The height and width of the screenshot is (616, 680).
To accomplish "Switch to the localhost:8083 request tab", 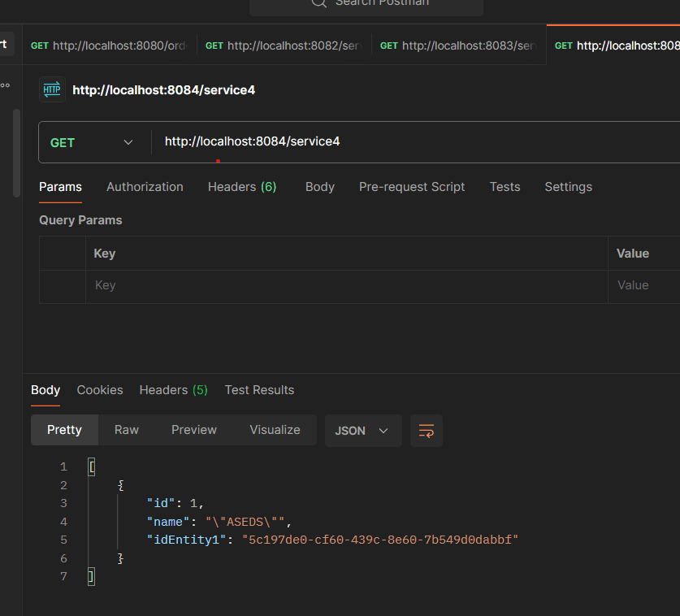I will point(458,46).
